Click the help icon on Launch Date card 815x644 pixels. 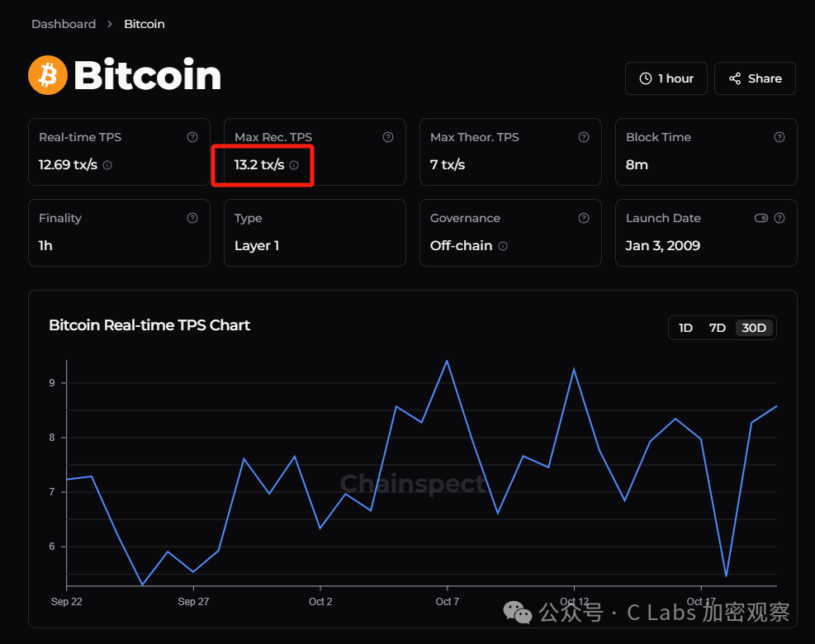point(779,218)
